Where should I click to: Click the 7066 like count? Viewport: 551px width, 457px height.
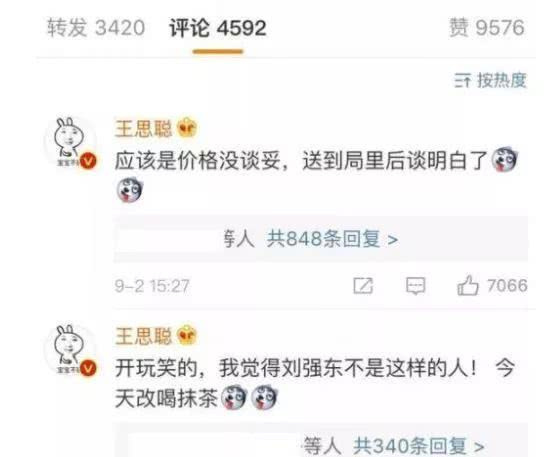[x=507, y=285]
